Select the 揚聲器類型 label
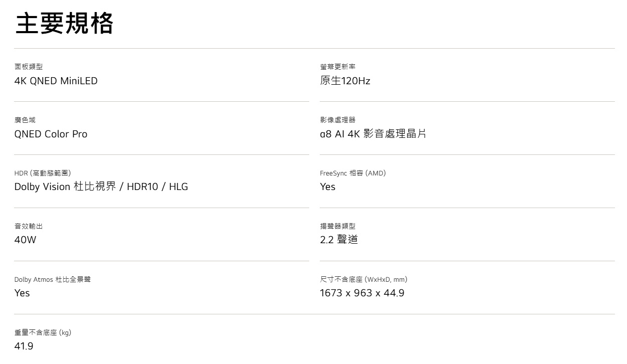 (338, 226)
